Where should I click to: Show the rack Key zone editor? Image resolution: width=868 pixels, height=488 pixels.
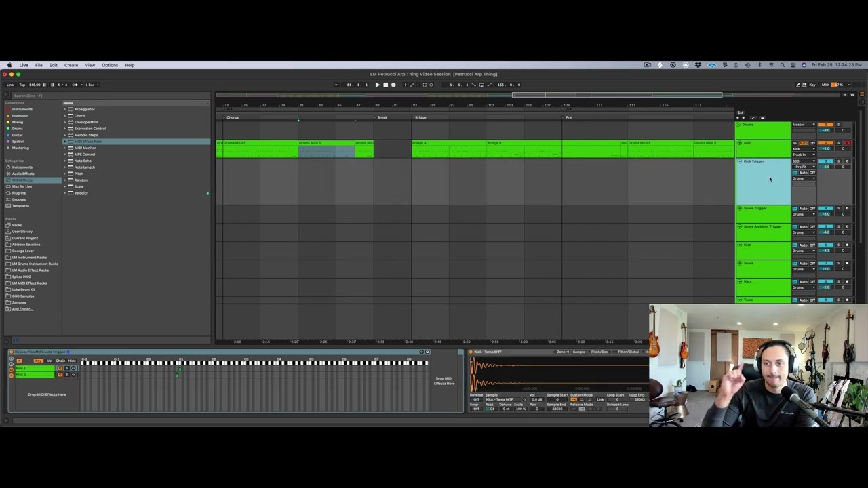(39, 361)
